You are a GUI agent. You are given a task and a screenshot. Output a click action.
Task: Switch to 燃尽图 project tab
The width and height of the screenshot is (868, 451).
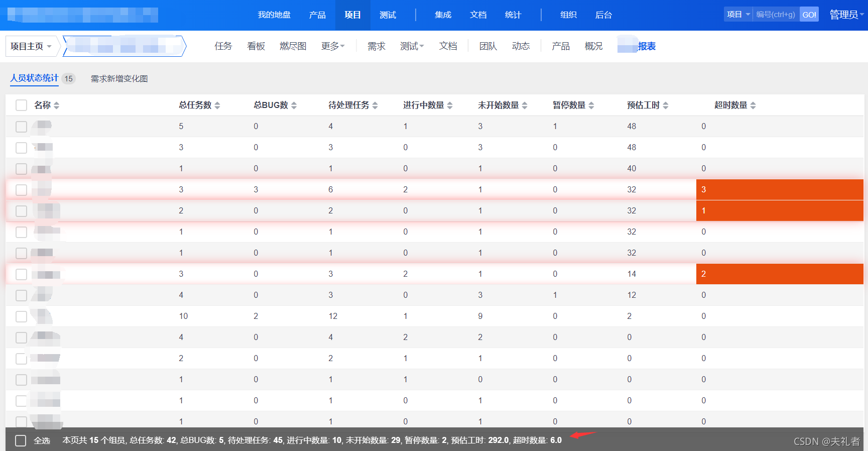pyautogui.click(x=293, y=46)
